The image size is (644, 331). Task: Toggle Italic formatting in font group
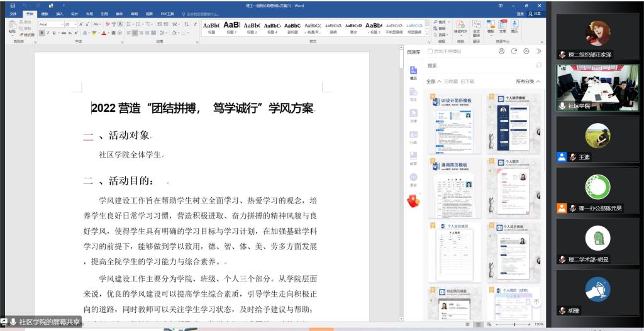pos(48,33)
